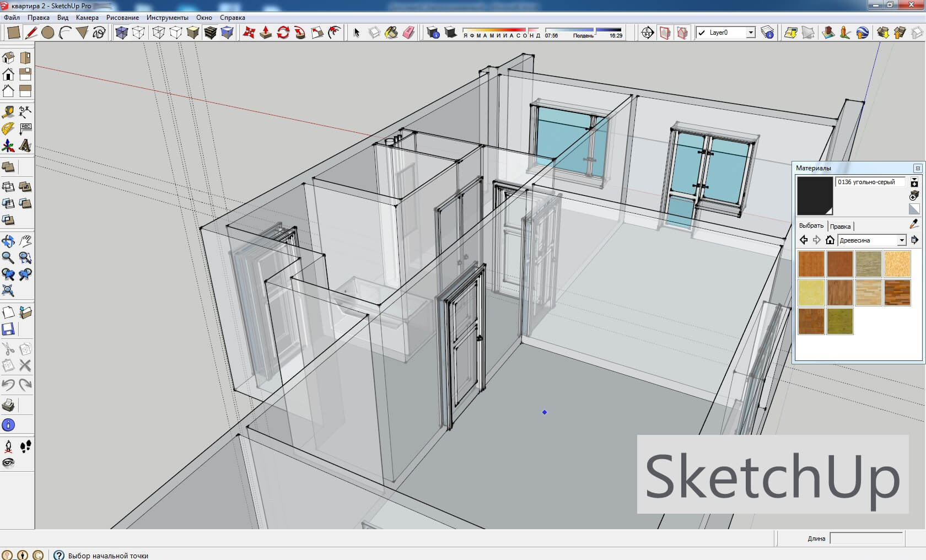The height and width of the screenshot is (560, 926).
Task: Switch to the Правка tab in Materials
Action: pos(841,226)
